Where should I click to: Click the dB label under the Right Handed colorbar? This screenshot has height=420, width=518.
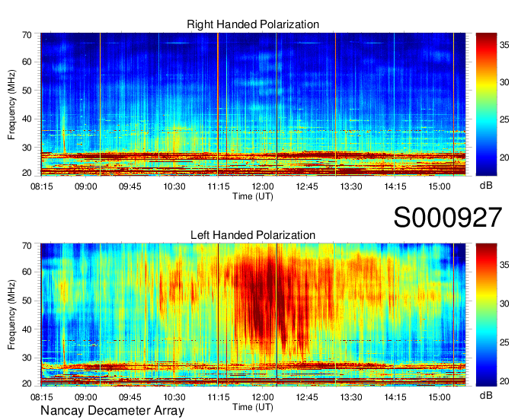click(x=486, y=186)
